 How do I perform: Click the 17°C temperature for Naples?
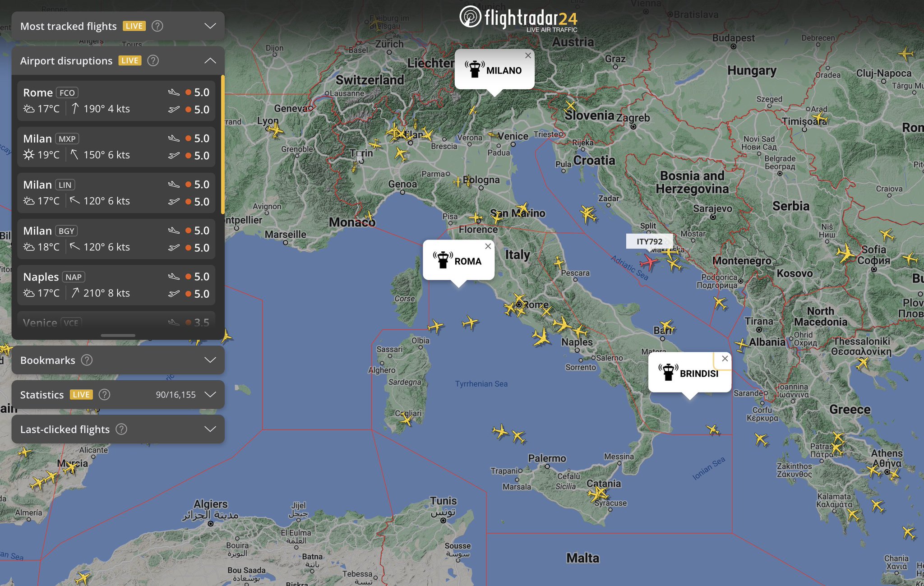point(48,293)
